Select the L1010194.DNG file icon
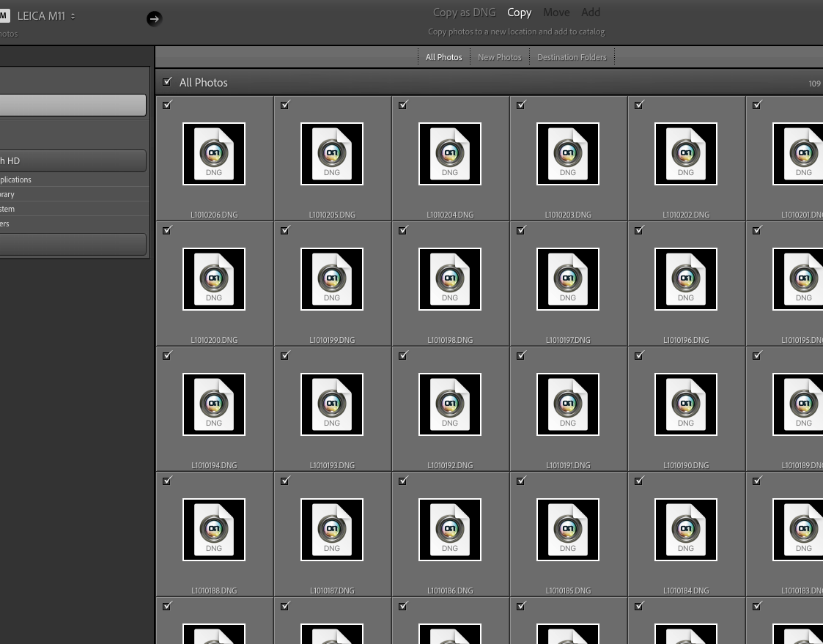 coord(213,404)
